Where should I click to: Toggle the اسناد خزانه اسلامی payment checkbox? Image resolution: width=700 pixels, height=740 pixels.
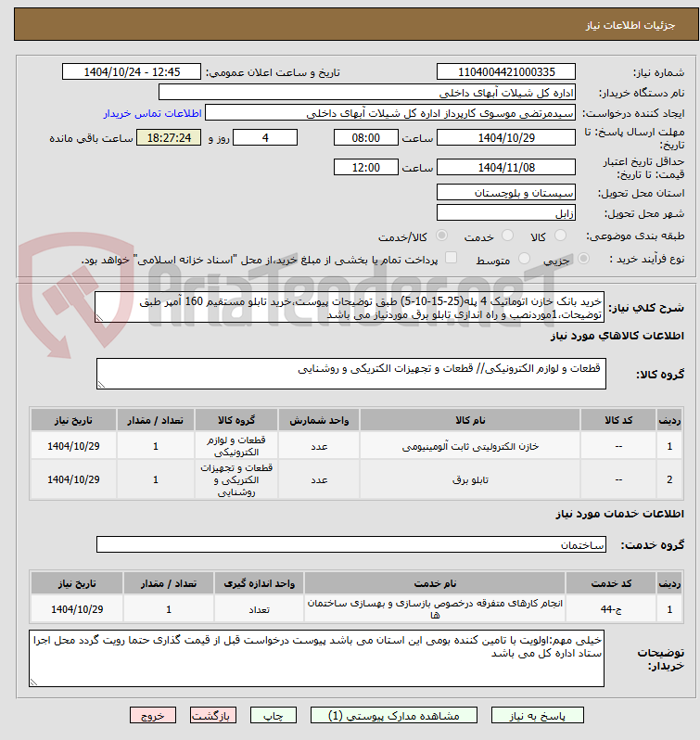452,258
